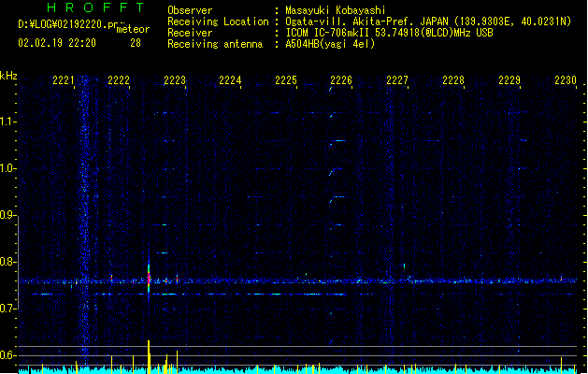This screenshot has width=588, height=374.
Task: Click the timestamp 02.02.19 22:20
Action: (57, 43)
